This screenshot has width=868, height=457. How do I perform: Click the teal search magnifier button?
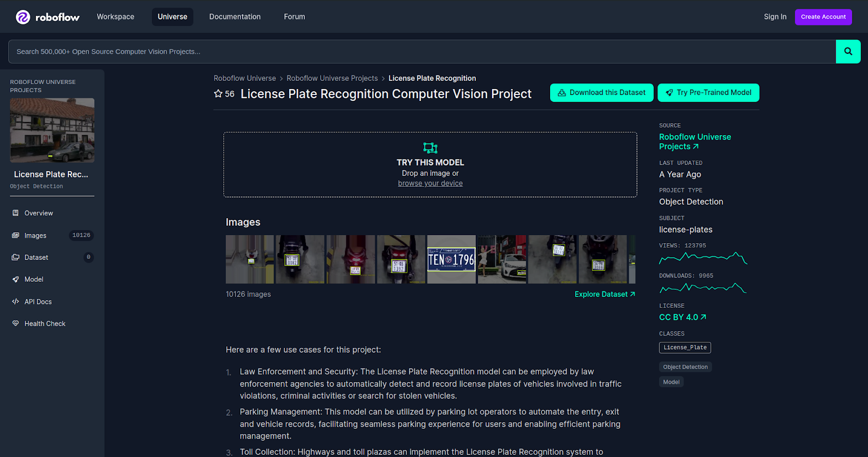[x=848, y=52]
